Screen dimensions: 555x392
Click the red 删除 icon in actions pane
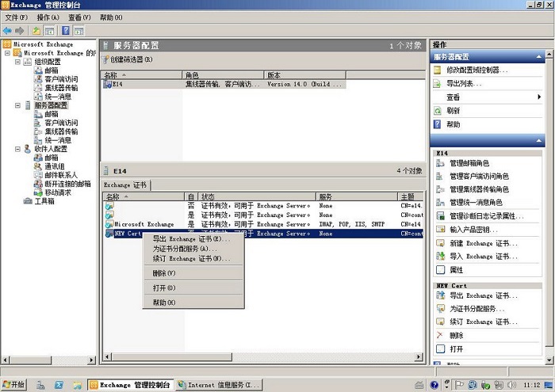pyautogui.click(x=439, y=335)
